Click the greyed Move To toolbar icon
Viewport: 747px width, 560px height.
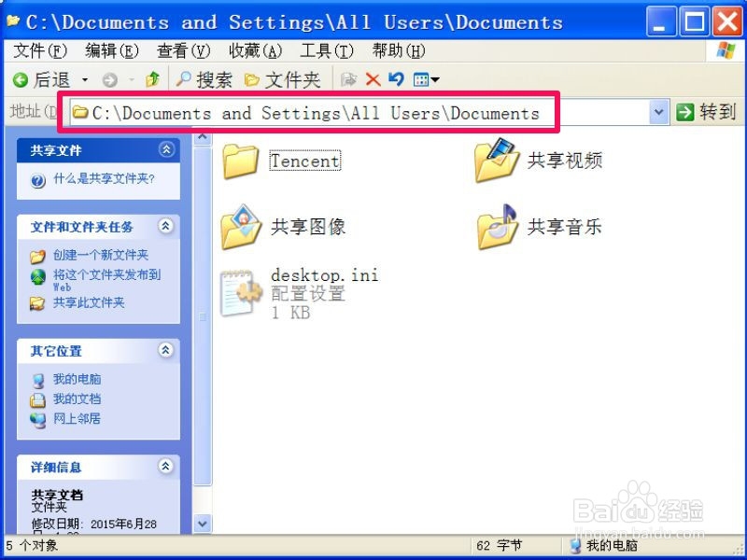click(x=348, y=79)
